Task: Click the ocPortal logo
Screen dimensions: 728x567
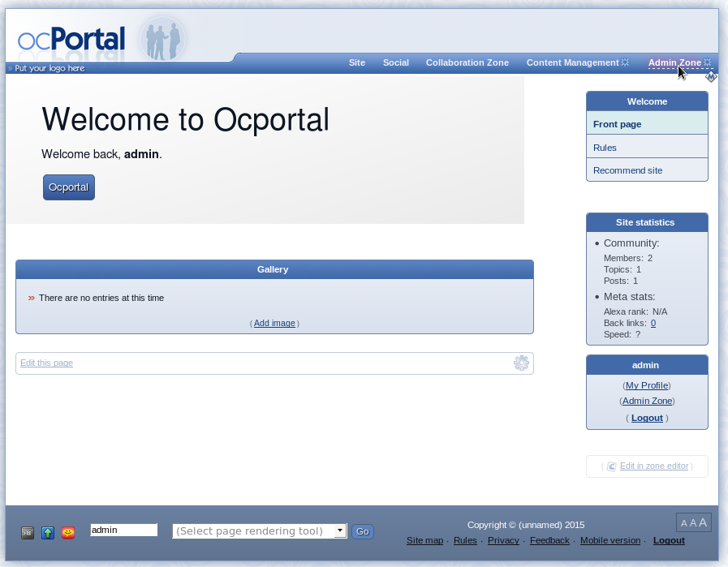Action: tap(71, 41)
